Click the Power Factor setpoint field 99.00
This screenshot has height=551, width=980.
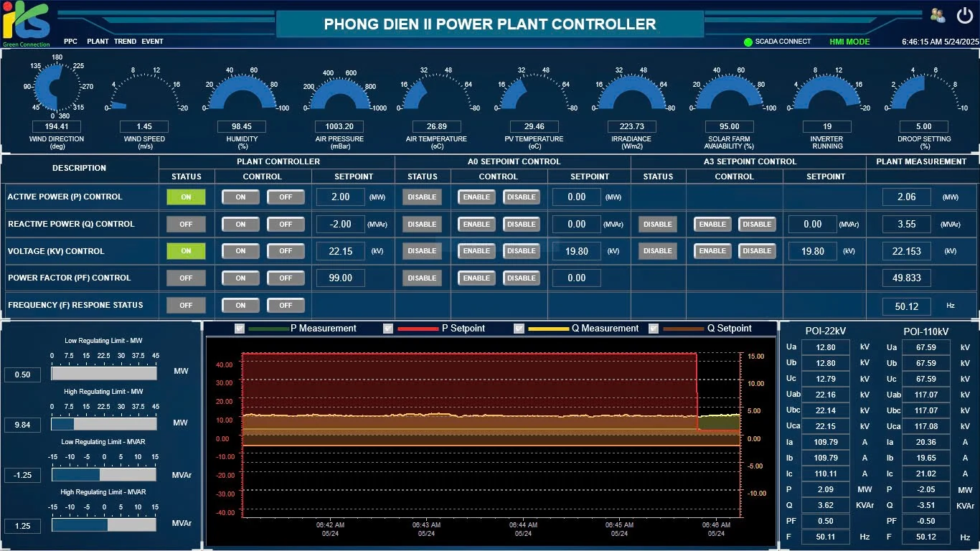pyautogui.click(x=341, y=278)
